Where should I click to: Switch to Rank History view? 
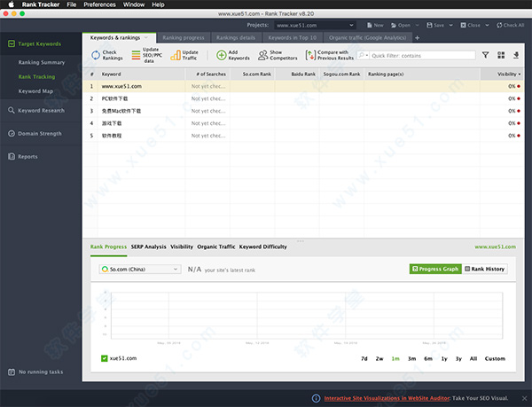(485, 269)
